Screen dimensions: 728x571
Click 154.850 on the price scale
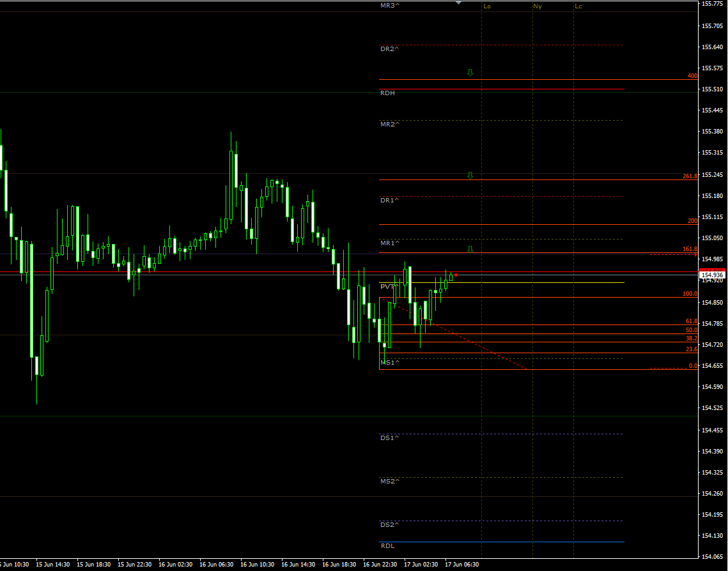coord(712,303)
